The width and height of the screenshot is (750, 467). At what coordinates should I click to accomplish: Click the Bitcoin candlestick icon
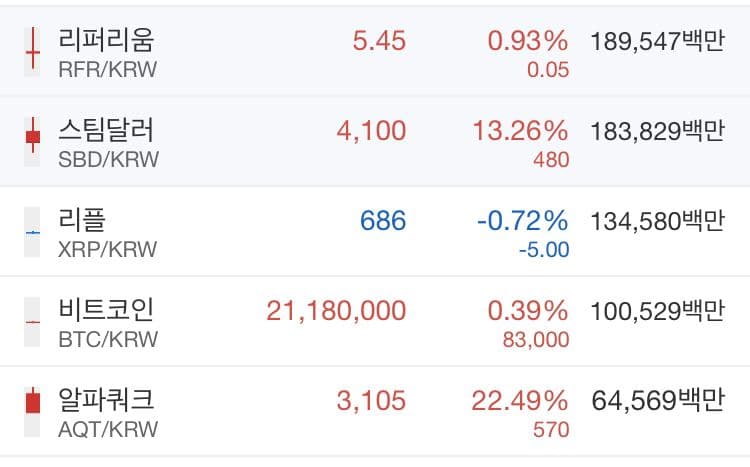coord(33,320)
